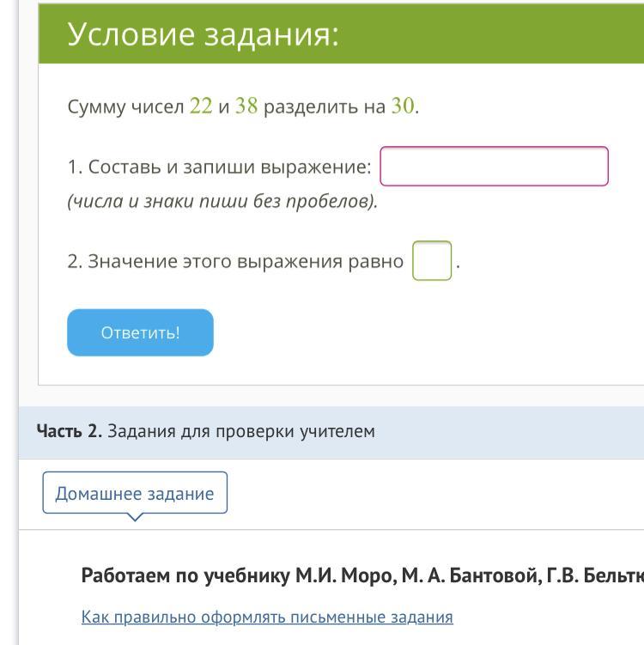The image size is (644, 645).
Task: Open link "Как правильно оформлять письменные задания"
Action: click(x=267, y=617)
